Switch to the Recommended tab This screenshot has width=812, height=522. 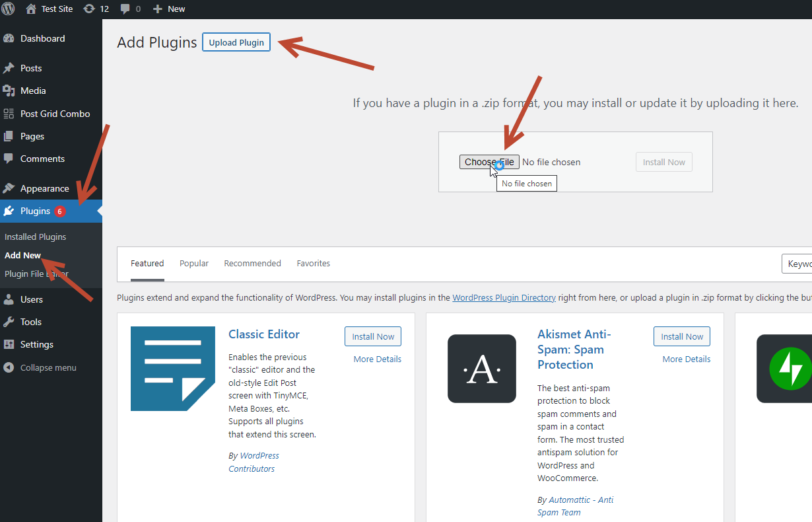click(x=252, y=264)
